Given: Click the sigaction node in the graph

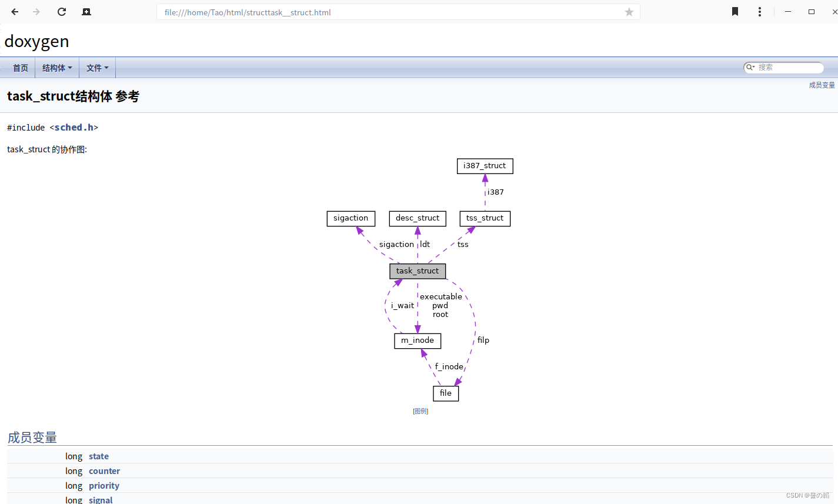Looking at the screenshot, I should 351,218.
